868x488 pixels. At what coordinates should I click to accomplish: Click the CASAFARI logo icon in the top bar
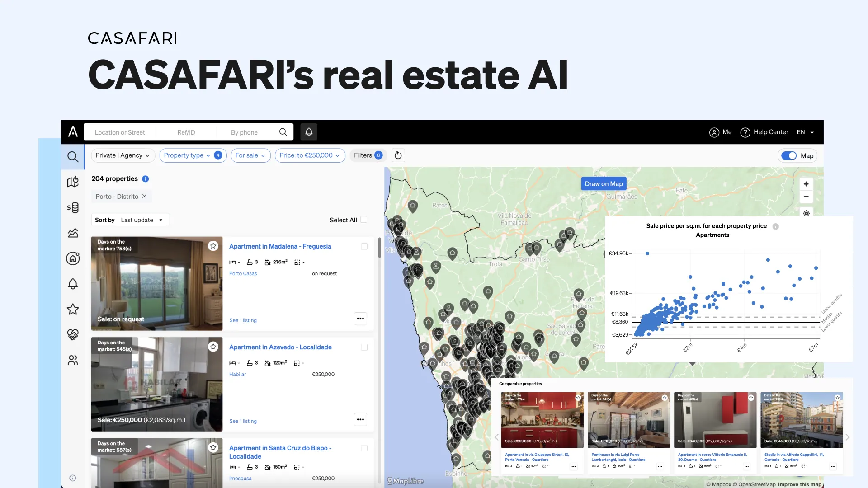73,132
